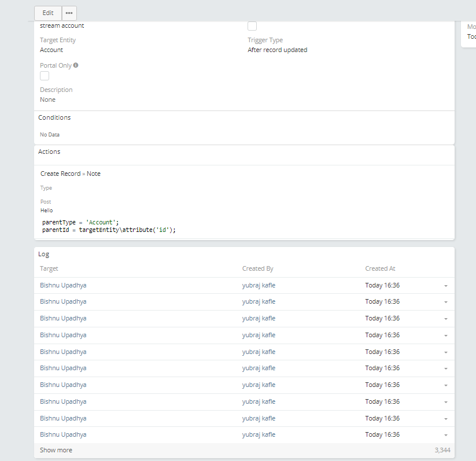Click the Actions panel header
Viewport: 476px width, 461px height.
pyautogui.click(x=49, y=152)
